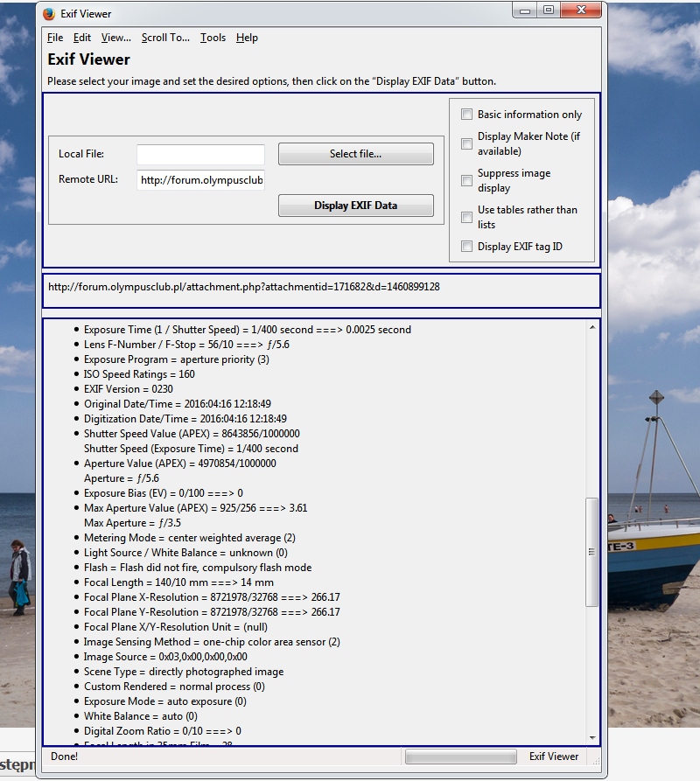Focus the Remote URL input field

[200, 181]
